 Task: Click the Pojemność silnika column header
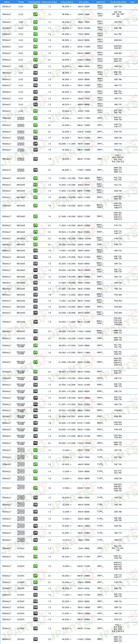49,2
